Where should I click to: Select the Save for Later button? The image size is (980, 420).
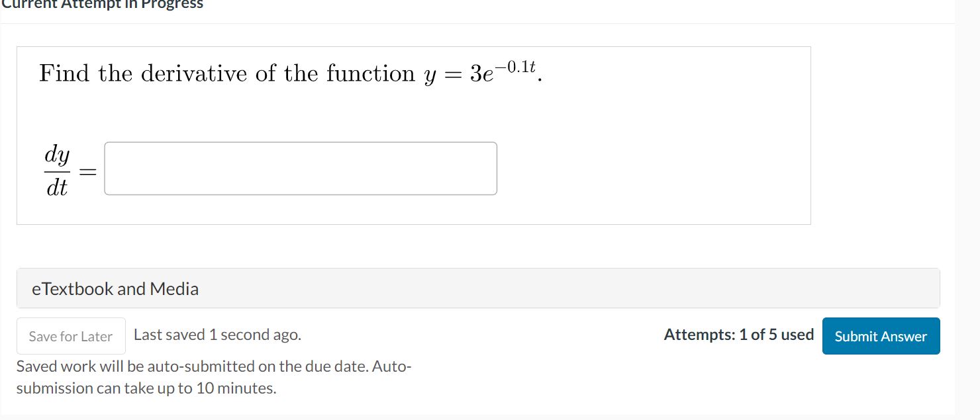70,336
